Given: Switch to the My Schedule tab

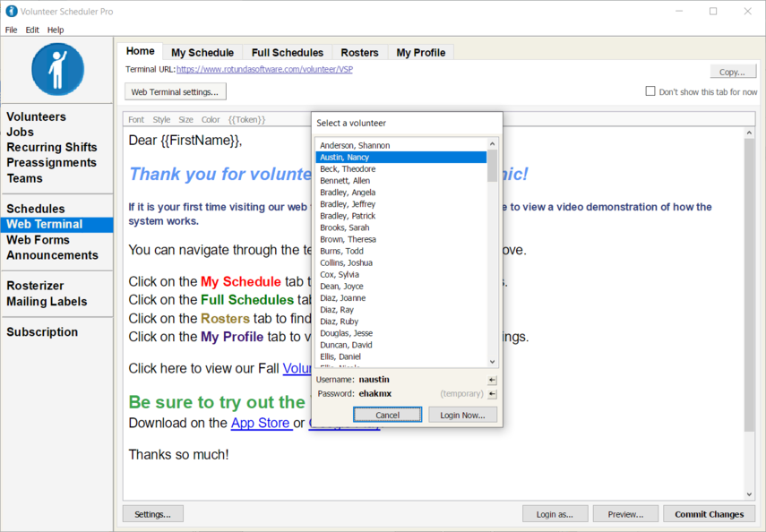Looking at the screenshot, I should point(202,52).
